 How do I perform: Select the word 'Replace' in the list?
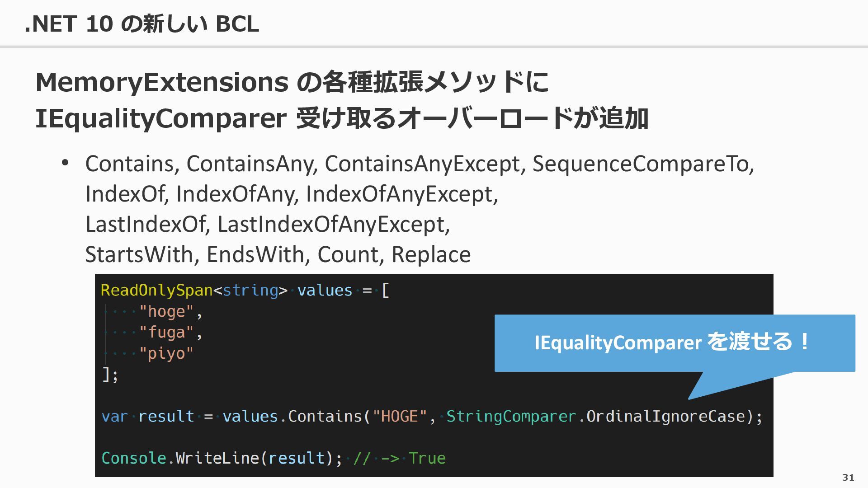click(431, 255)
